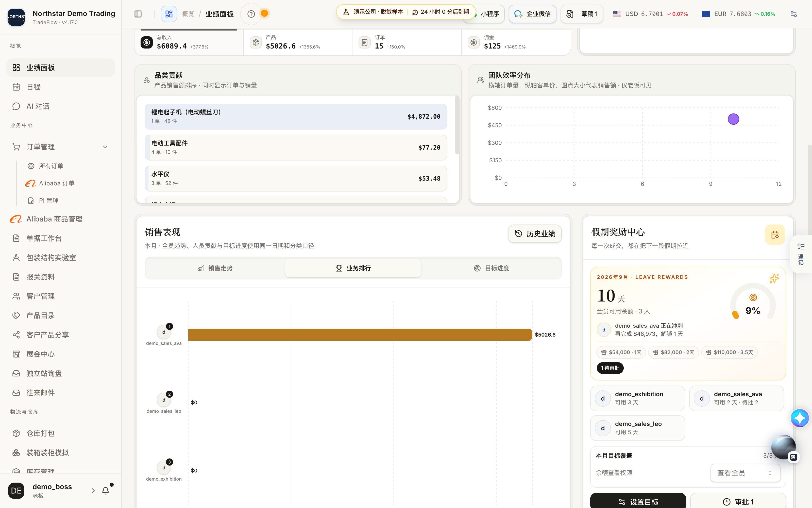This screenshot has height=508, width=812.
Task: Open settings sliders icon at top right
Action: point(793,14)
